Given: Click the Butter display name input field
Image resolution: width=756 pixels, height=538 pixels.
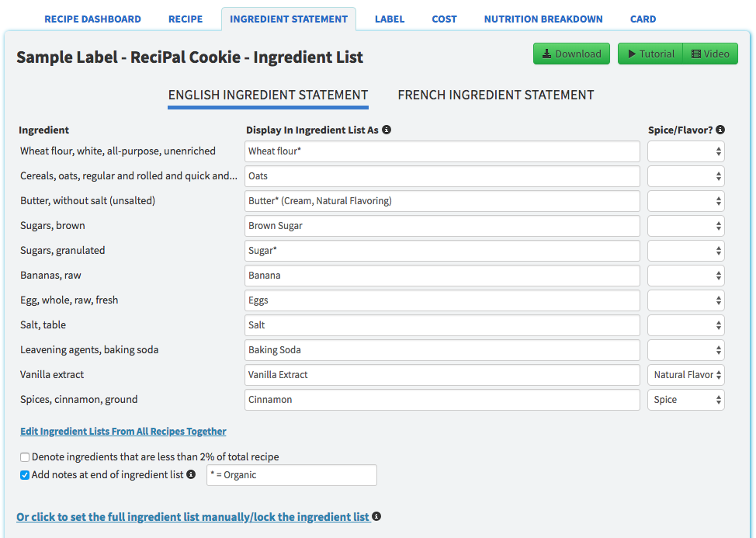Looking at the screenshot, I should [442, 201].
